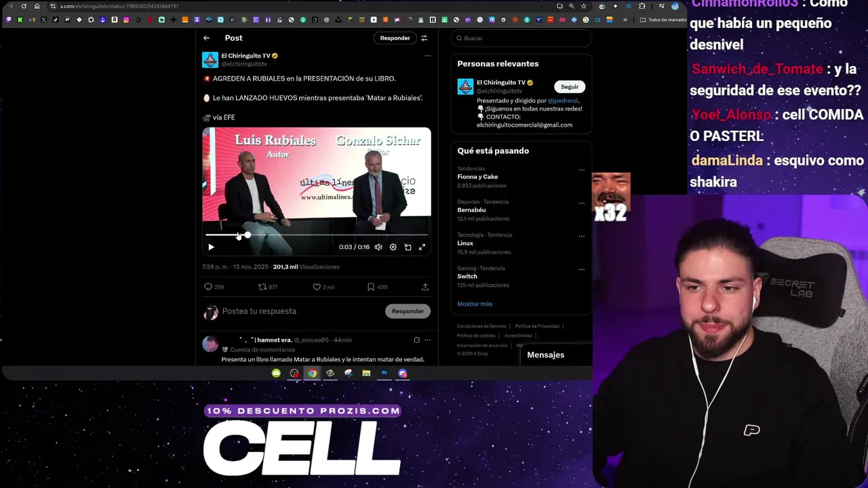Open three-dot menu for Linux trend

581,237
